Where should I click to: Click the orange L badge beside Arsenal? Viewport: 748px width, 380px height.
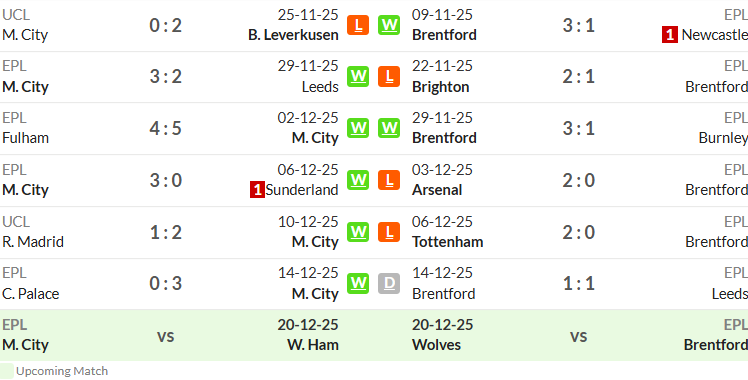[x=389, y=180]
